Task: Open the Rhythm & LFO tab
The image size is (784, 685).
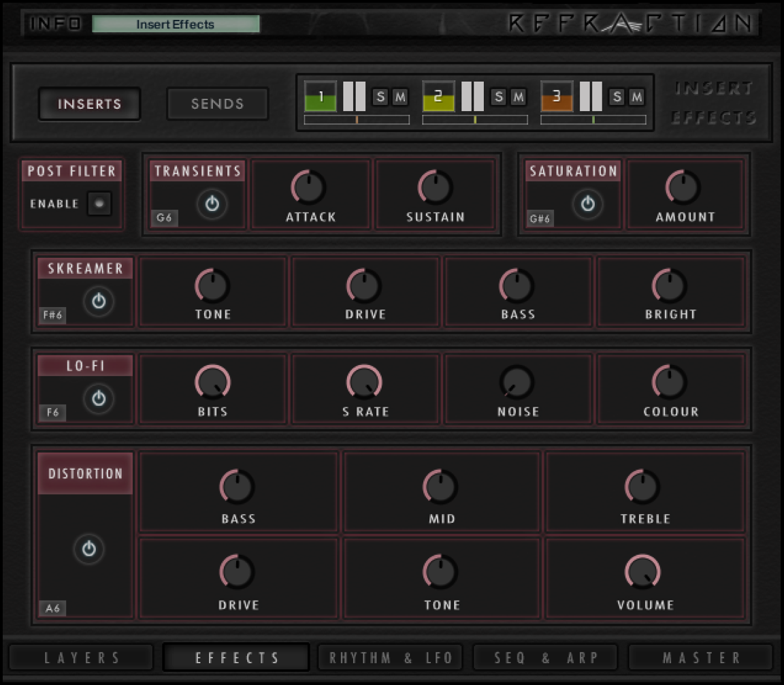Action: point(391,658)
